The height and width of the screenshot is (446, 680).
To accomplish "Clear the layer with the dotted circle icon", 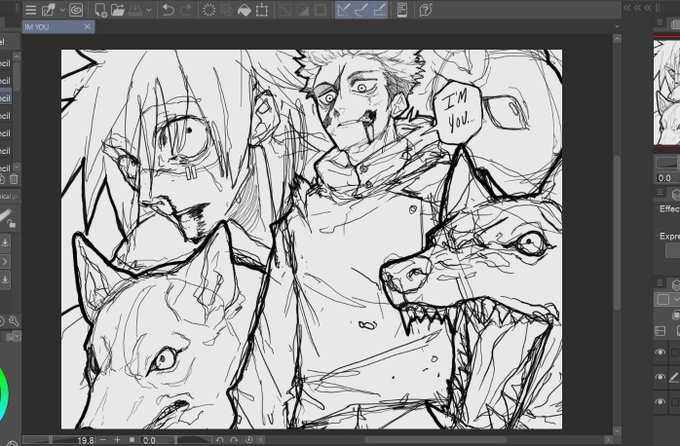I will (209, 10).
